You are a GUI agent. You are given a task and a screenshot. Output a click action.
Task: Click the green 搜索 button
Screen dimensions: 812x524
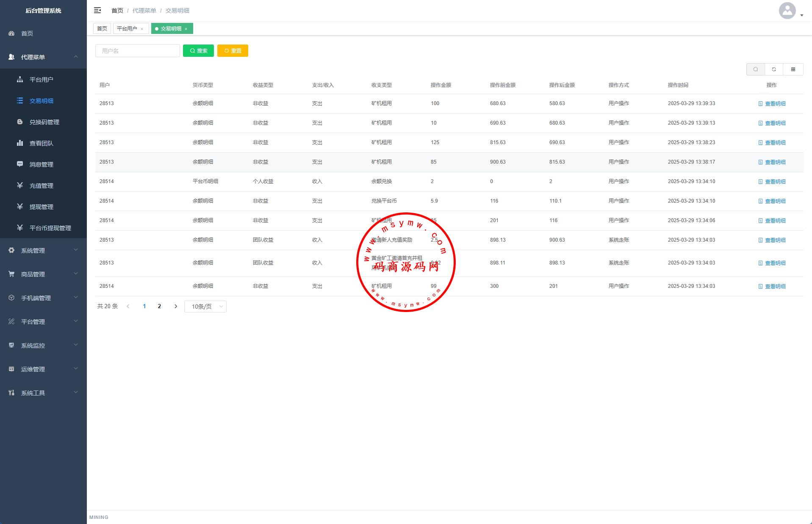pyautogui.click(x=198, y=51)
